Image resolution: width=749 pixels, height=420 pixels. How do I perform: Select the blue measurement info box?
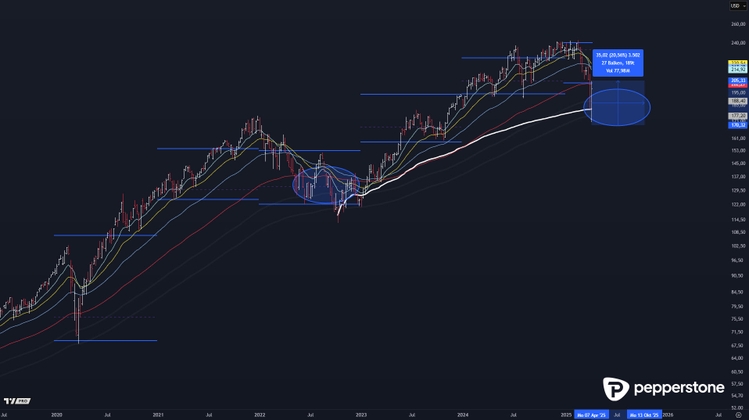coord(618,63)
